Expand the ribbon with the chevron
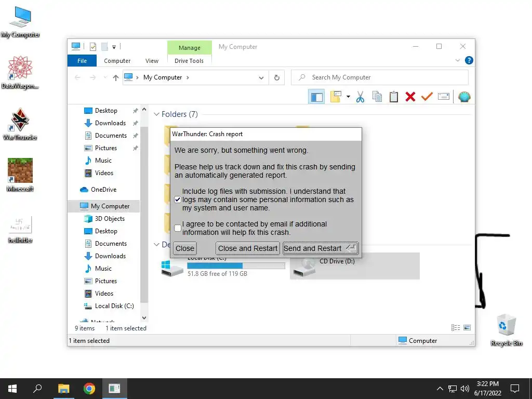Image resolution: width=532 pixels, height=399 pixels. pos(457,60)
